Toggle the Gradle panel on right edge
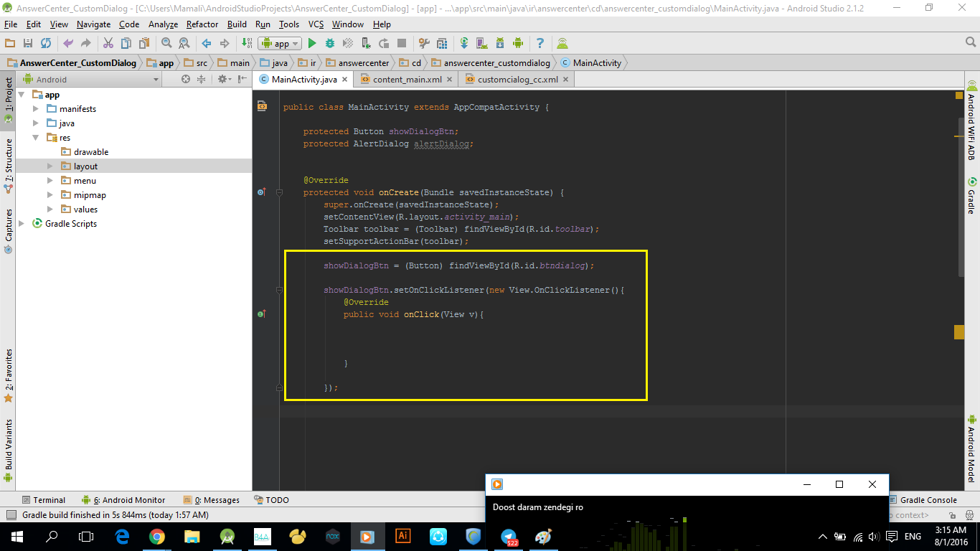980x551 pixels. click(972, 196)
